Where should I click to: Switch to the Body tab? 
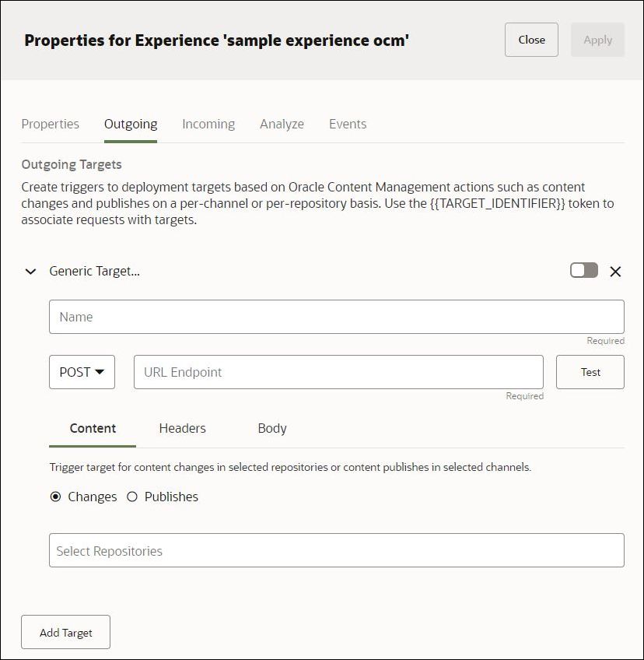[x=271, y=428]
